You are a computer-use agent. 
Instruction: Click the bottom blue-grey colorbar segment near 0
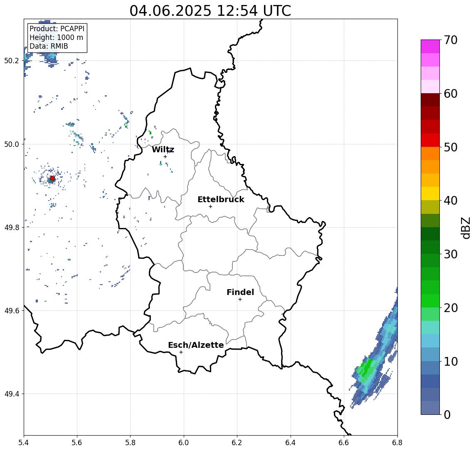[x=430, y=408]
